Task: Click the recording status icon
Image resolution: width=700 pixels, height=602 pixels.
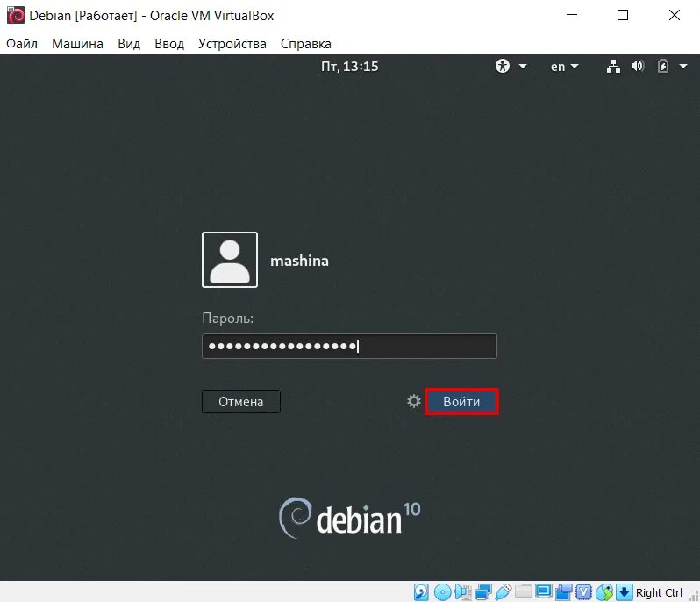Action: tap(563, 592)
